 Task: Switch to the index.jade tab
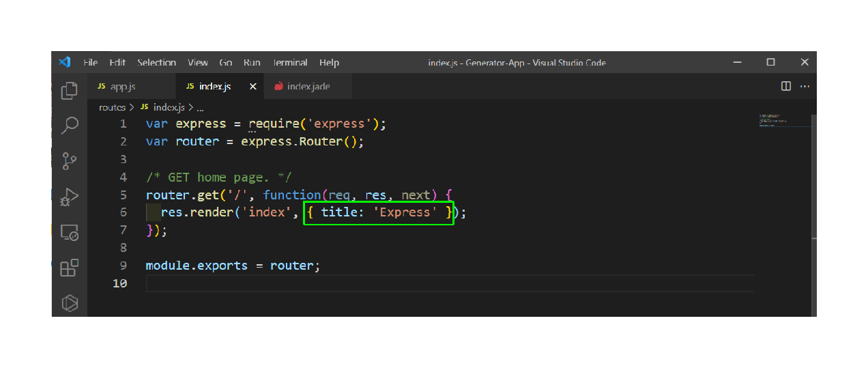pyautogui.click(x=308, y=87)
